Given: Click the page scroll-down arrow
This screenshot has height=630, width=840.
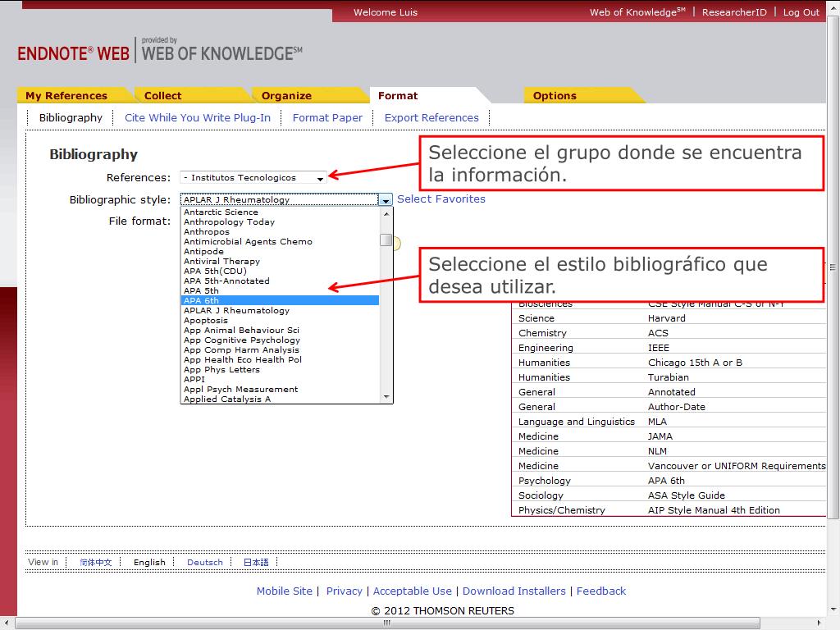Looking at the screenshot, I should [833, 610].
